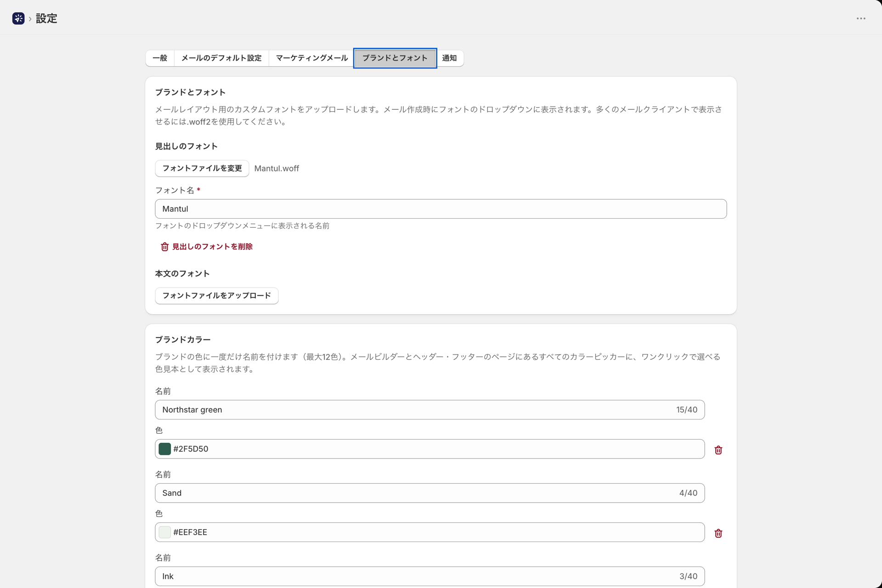Delete the Sand color with trash icon
This screenshot has width=882, height=588.
tap(718, 533)
